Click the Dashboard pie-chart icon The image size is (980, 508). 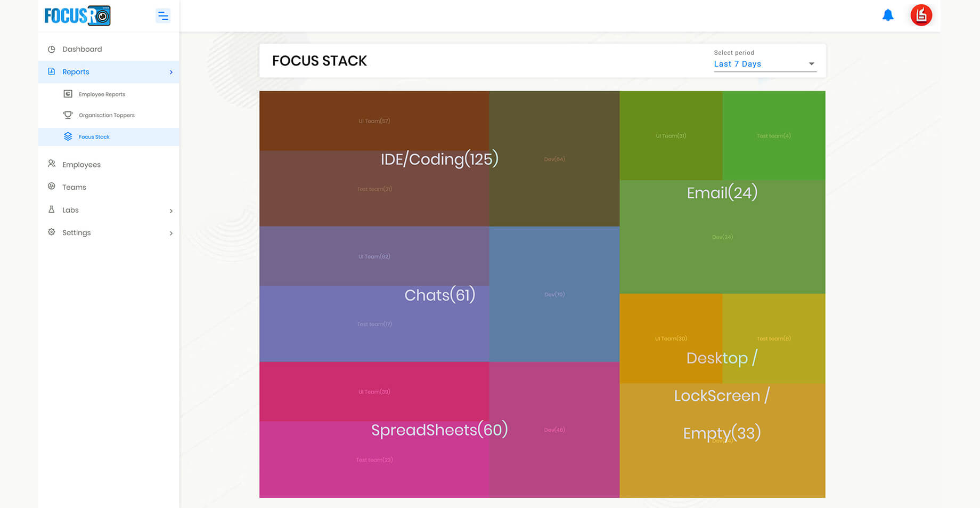point(52,49)
